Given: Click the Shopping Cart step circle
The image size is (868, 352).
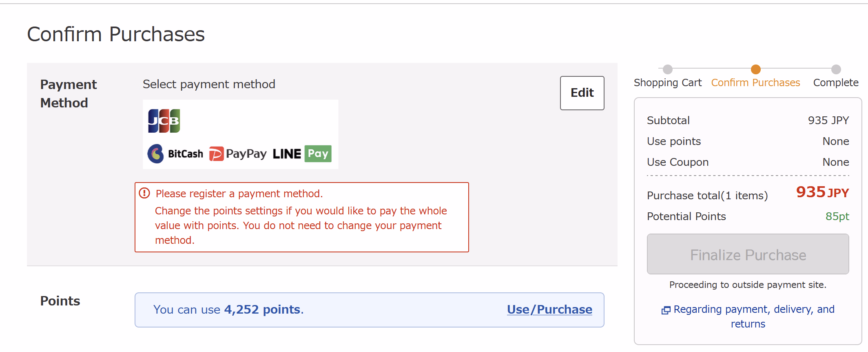Looking at the screenshot, I should click(668, 69).
